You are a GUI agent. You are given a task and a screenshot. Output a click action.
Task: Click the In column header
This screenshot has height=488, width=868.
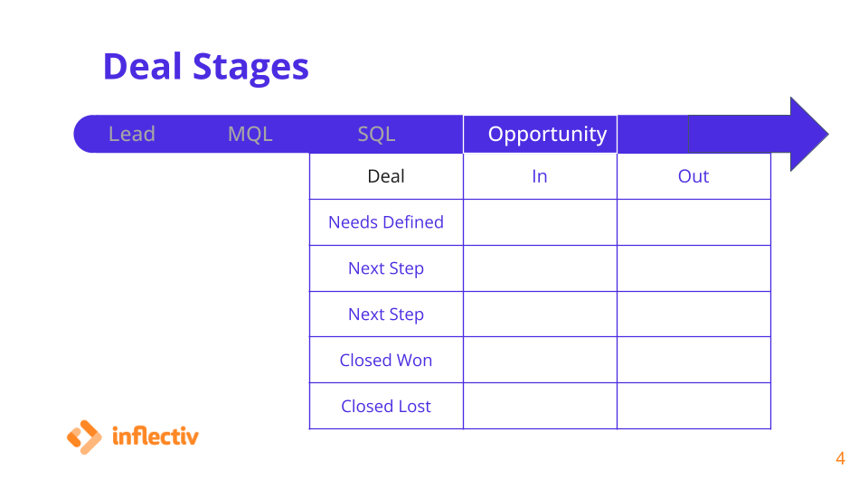541,176
